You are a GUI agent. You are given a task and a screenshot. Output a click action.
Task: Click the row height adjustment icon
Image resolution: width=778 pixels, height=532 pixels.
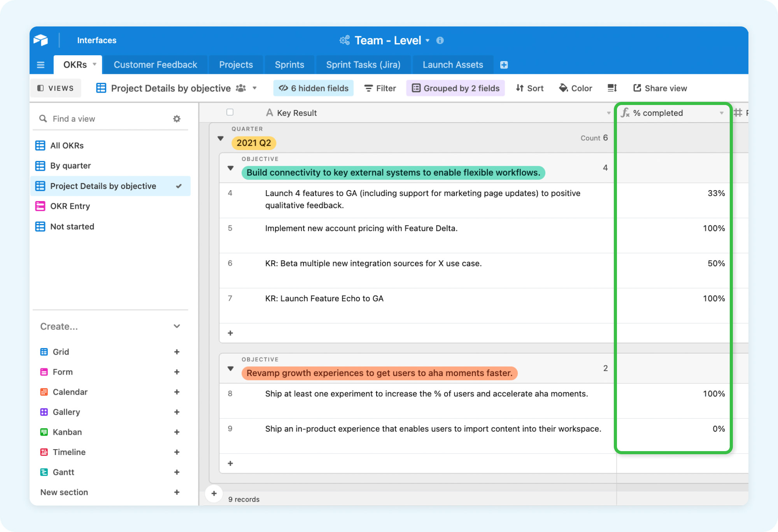[612, 88]
